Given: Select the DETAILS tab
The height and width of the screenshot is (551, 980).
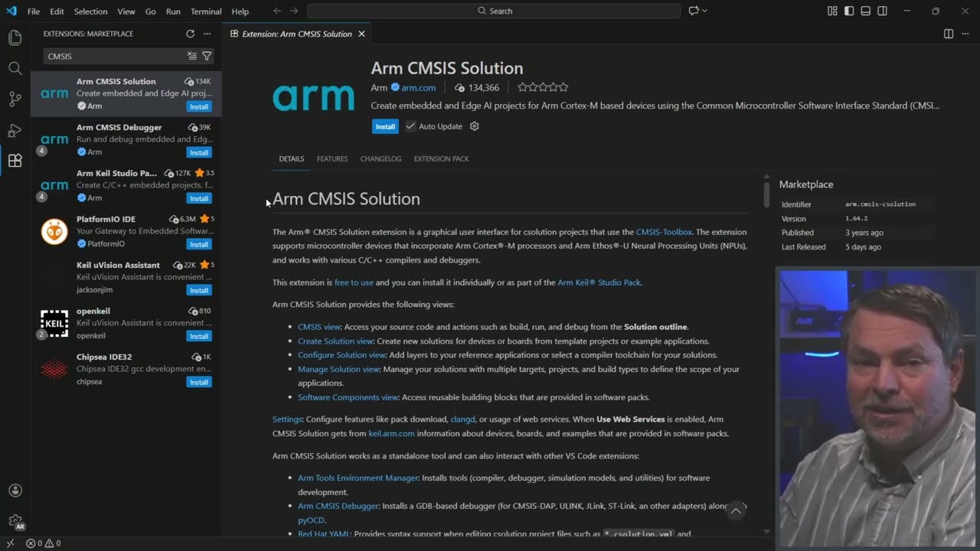Looking at the screenshot, I should point(291,159).
